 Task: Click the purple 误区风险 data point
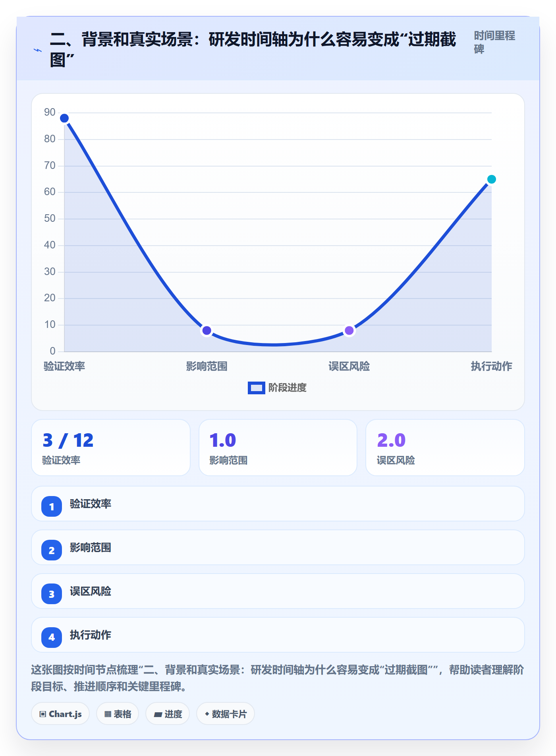coord(349,330)
